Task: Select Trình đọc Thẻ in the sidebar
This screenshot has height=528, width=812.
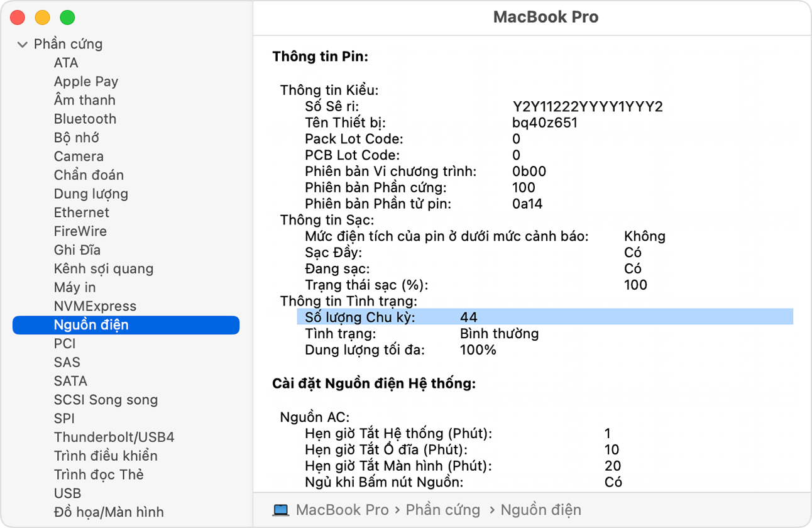Action: [99, 475]
